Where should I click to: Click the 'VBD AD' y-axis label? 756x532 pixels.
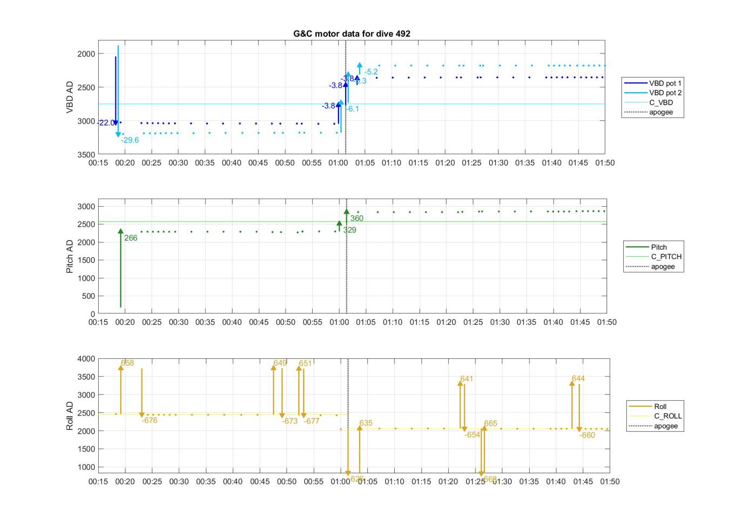[x=70, y=97]
